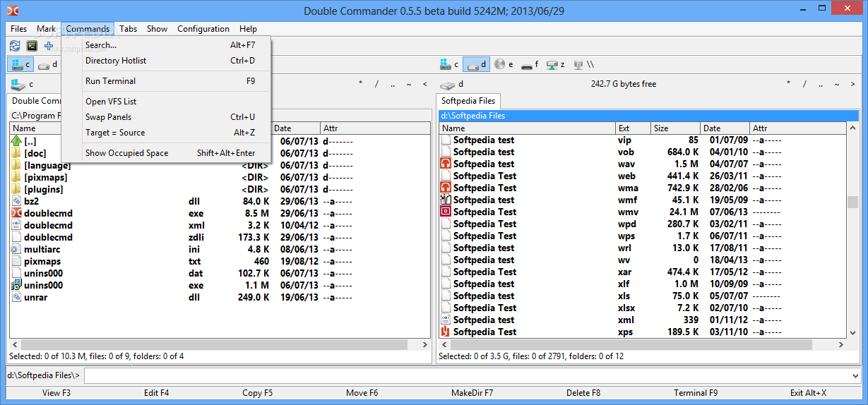This screenshot has height=405, width=868.
Task: Click right panel '..' parent directory button
Action: [820, 84]
